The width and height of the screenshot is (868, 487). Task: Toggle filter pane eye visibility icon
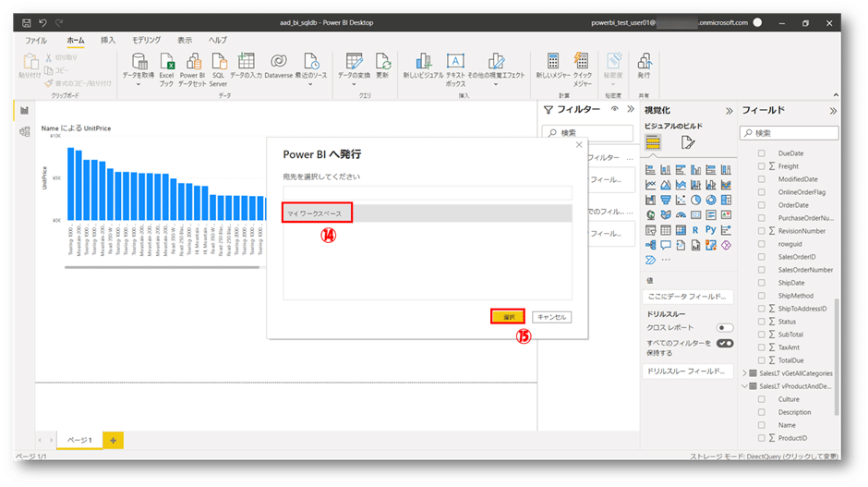point(614,109)
